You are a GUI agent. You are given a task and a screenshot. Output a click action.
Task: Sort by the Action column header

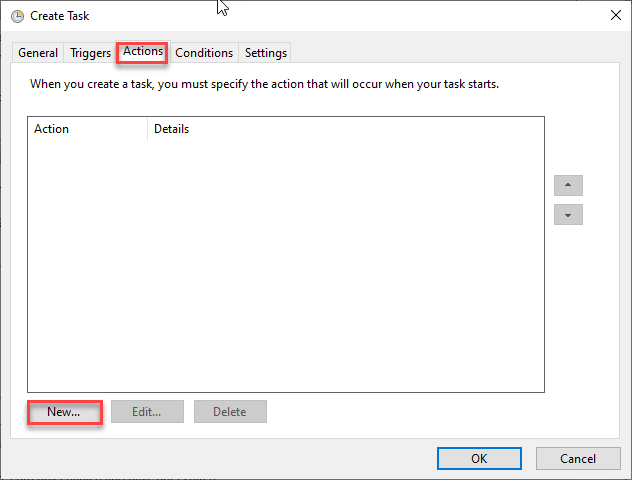tap(87, 129)
